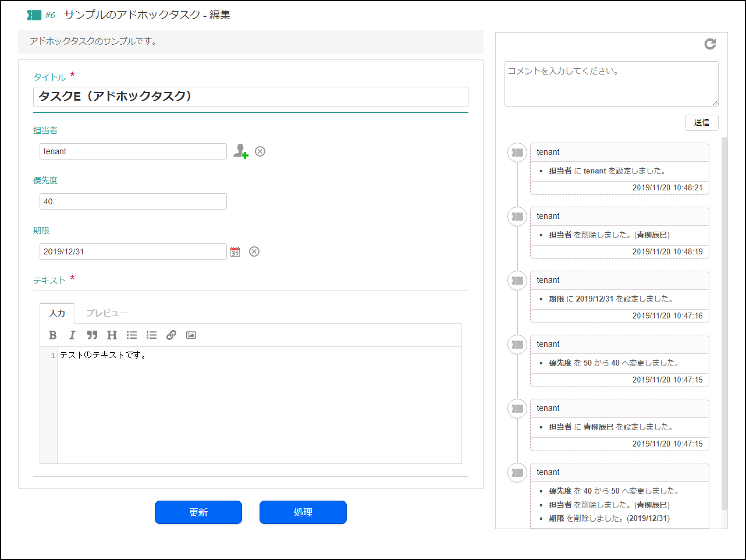Viewport: 746px width, 560px height.
Task: Click the Bold formatting icon
Action: point(53,335)
